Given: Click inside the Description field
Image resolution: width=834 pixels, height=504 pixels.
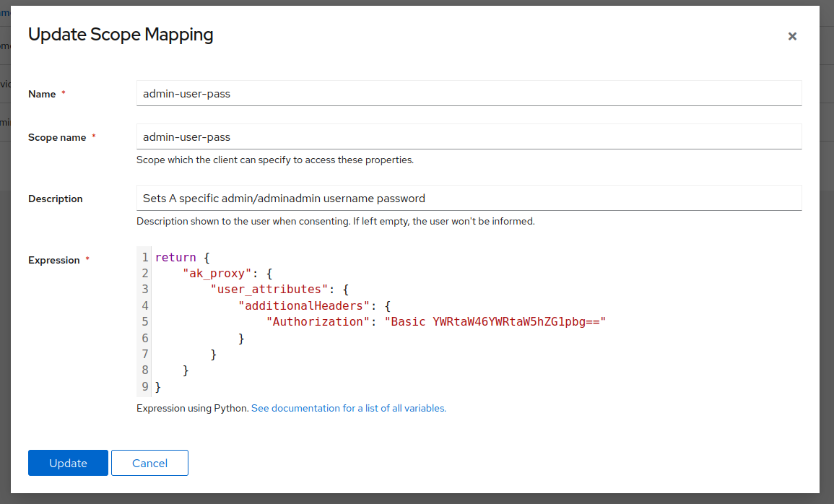Looking at the screenshot, I should tap(469, 197).
